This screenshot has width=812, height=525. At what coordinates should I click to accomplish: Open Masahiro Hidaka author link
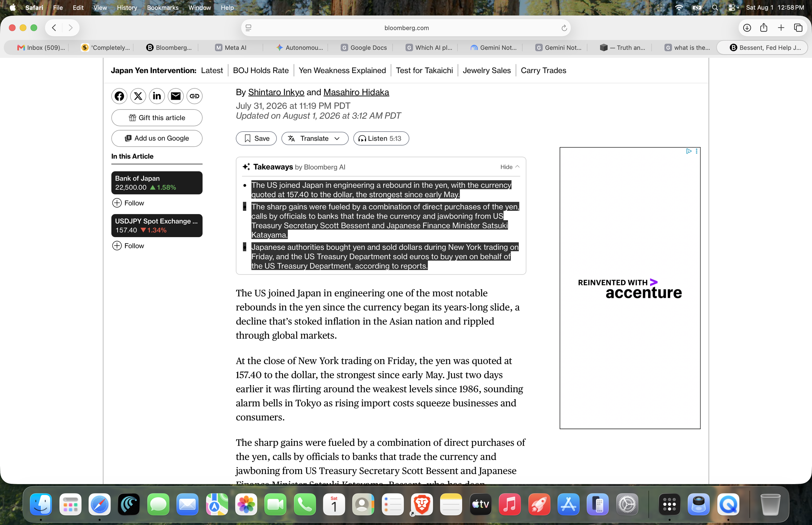[x=356, y=92]
